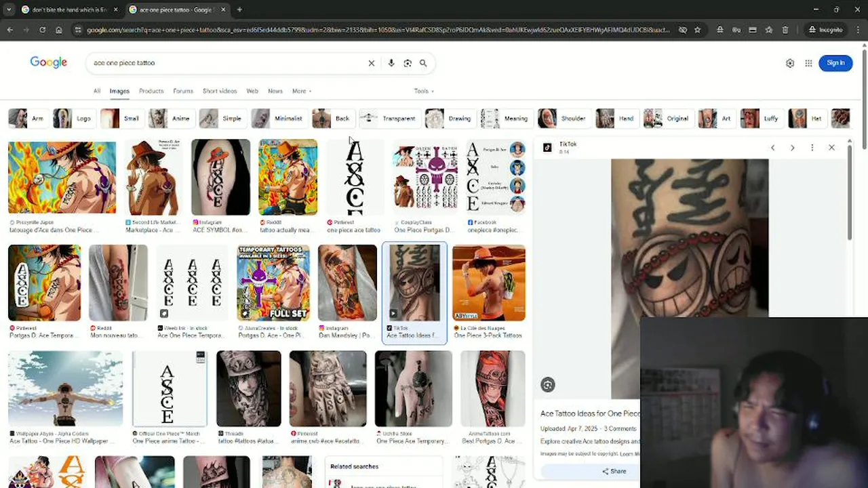Screen dimensions: 868x488
Task: Show next image in preview panel
Action: (792, 148)
